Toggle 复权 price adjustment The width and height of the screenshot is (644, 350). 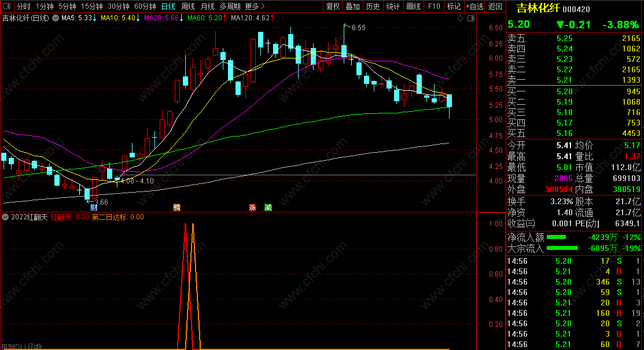333,6
